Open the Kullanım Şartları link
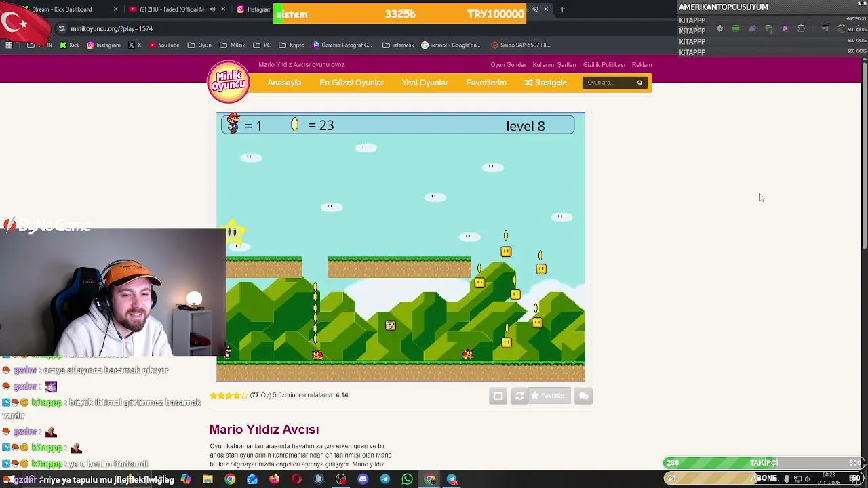Image resolution: width=868 pixels, height=488 pixels. click(554, 65)
